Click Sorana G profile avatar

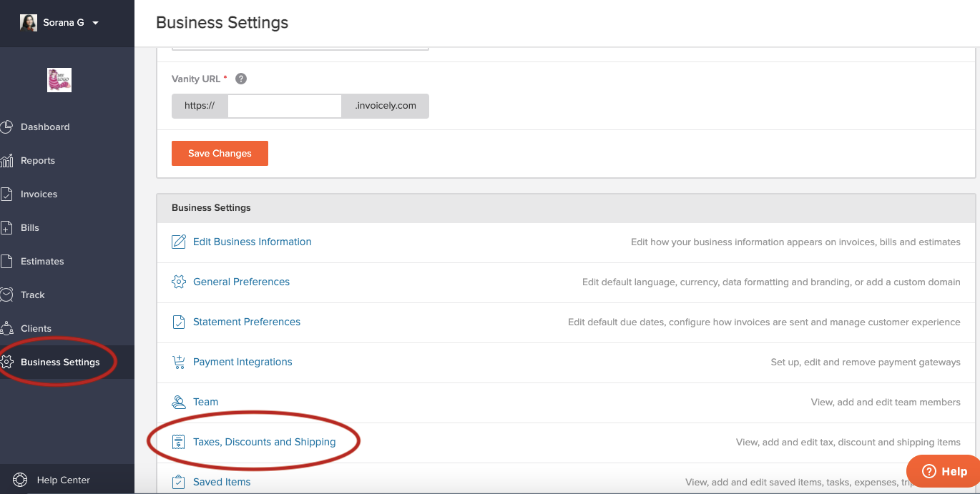click(29, 22)
